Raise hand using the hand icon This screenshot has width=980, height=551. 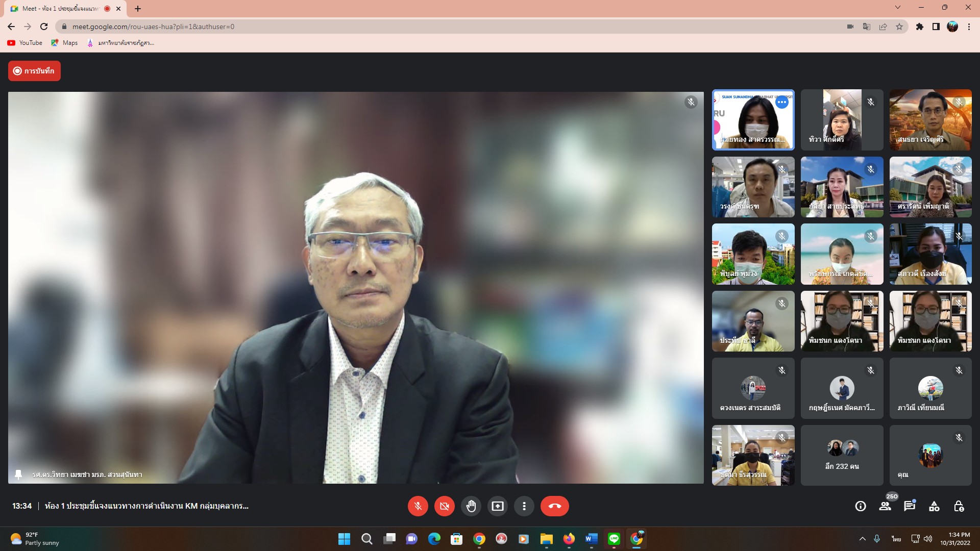click(471, 506)
